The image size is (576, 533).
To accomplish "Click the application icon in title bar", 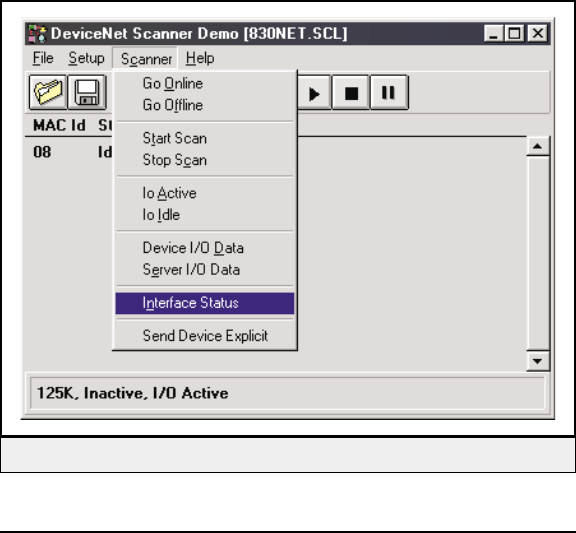I will (37, 34).
